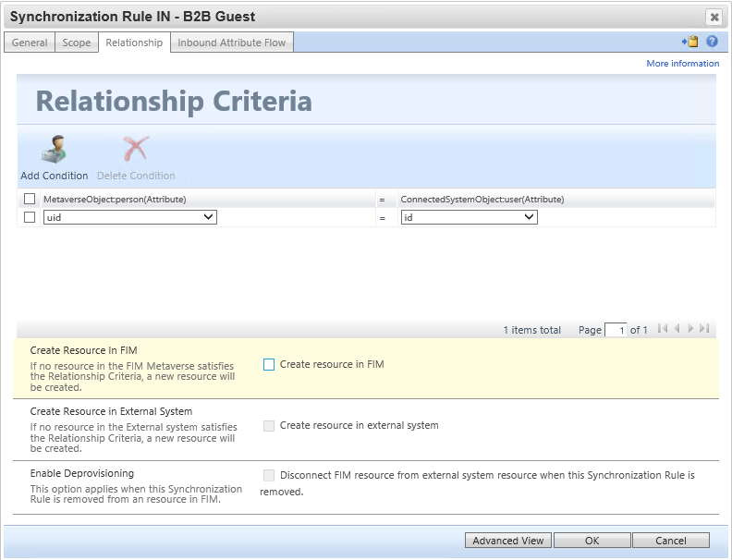Image resolution: width=732 pixels, height=560 pixels.
Task: Open the blue help question mark icon
Action: click(x=712, y=42)
